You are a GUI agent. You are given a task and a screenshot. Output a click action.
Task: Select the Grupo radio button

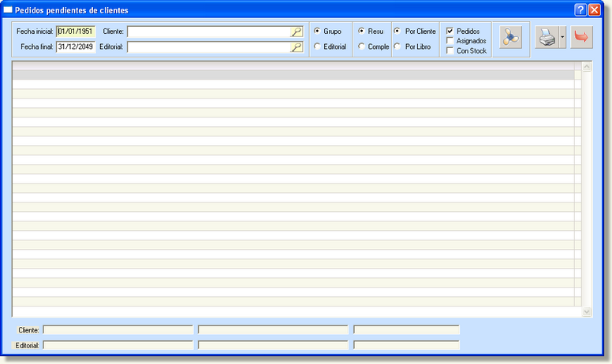317,31
